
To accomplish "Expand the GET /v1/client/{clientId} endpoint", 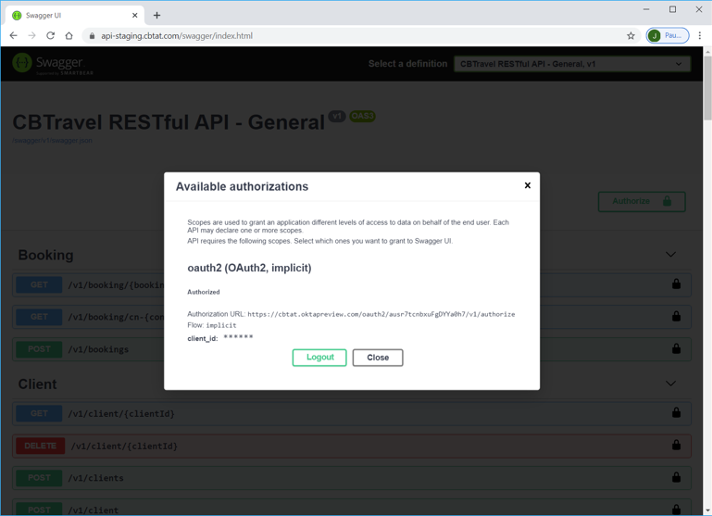I will 352,413.
